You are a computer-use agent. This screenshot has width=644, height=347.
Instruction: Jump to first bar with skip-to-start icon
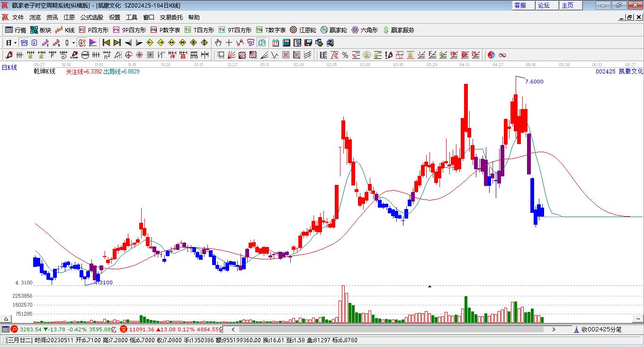tap(107, 43)
